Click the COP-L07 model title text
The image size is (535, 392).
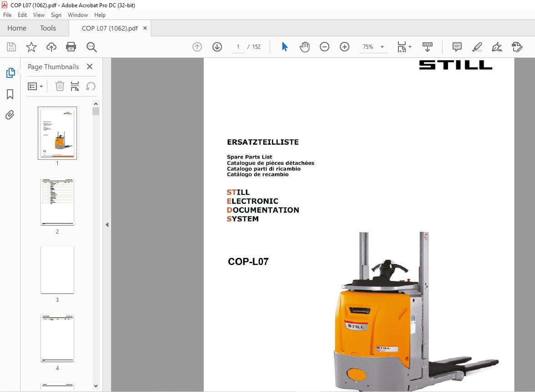[248, 261]
